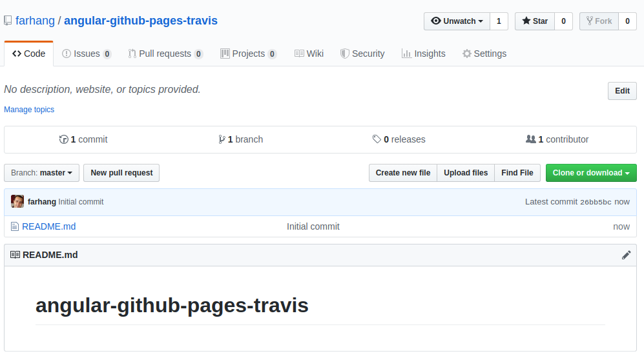Viewport: 644px width, 358px height.
Task: Click the Manage topics link
Action: coord(29,110)
